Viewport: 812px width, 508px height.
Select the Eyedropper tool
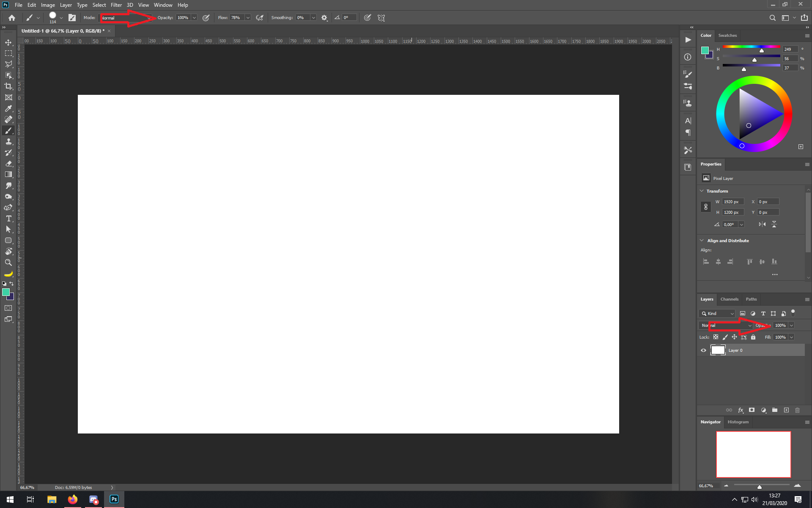point(8,108)
